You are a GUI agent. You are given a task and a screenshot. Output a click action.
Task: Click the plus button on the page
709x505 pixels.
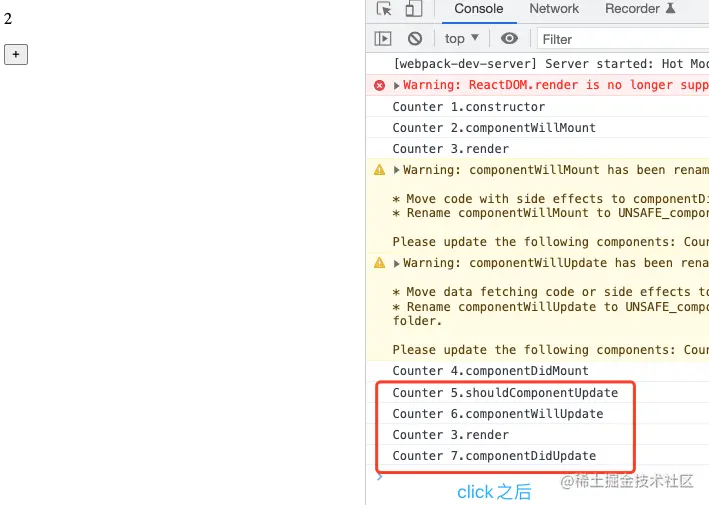(x=16, y=55)
